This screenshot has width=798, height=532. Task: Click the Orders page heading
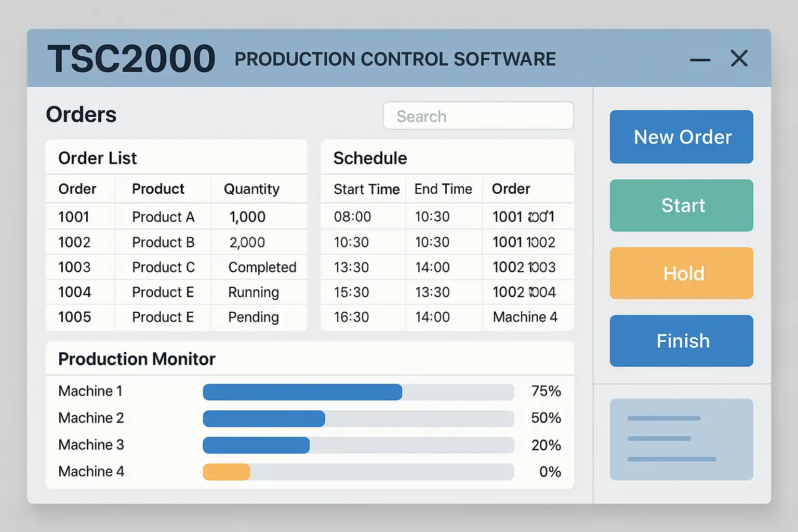point(81,114)
